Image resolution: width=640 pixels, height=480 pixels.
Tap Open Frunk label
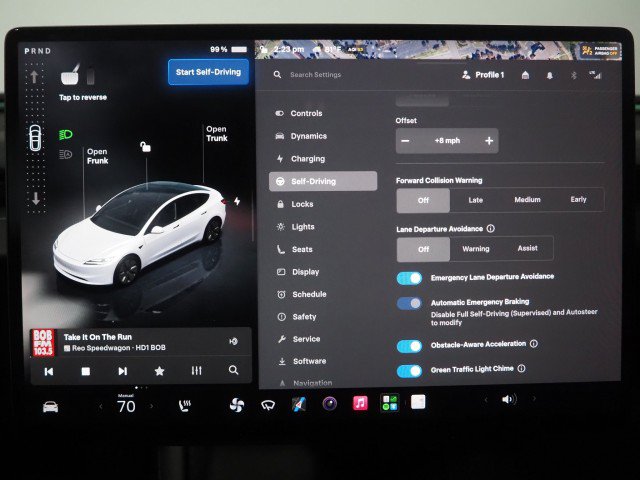tap(98, 156)
